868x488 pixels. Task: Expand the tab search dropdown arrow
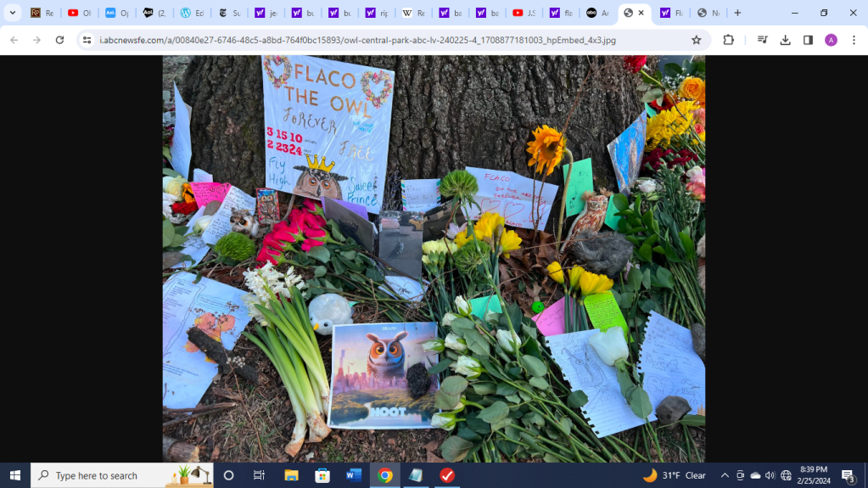click(x=13, y=13)
